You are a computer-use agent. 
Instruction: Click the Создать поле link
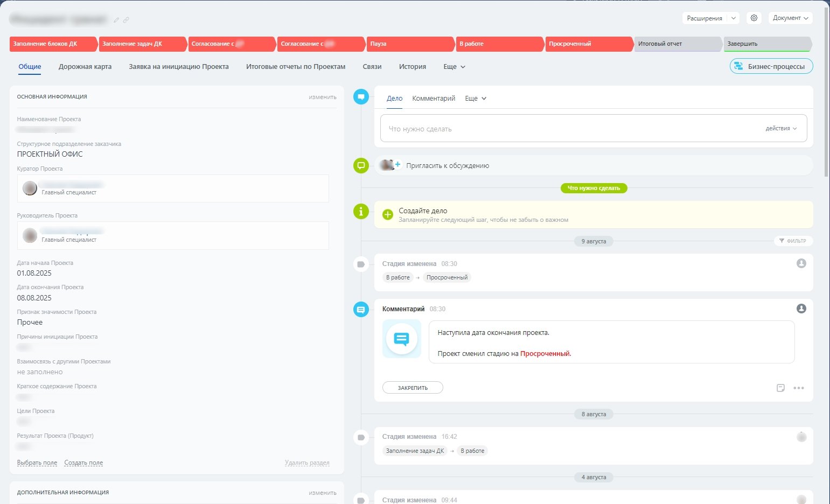(x=83, y=463)
